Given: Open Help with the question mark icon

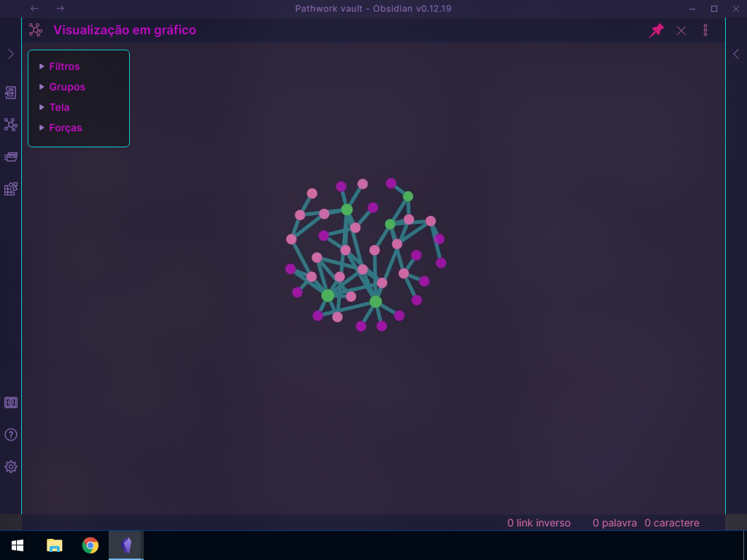Looking at the screenshot, I should [x=10, y=435].
